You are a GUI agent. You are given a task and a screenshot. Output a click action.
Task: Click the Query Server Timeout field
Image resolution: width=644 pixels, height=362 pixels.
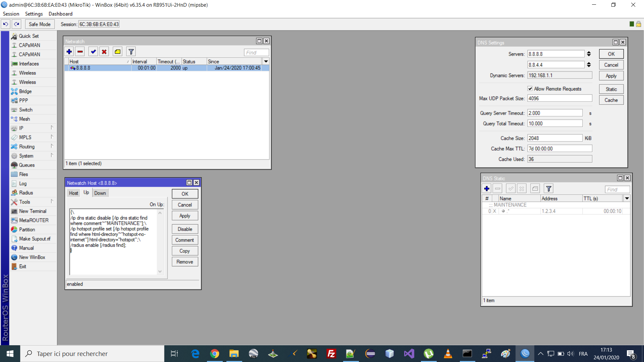click(x=555, y=113)
